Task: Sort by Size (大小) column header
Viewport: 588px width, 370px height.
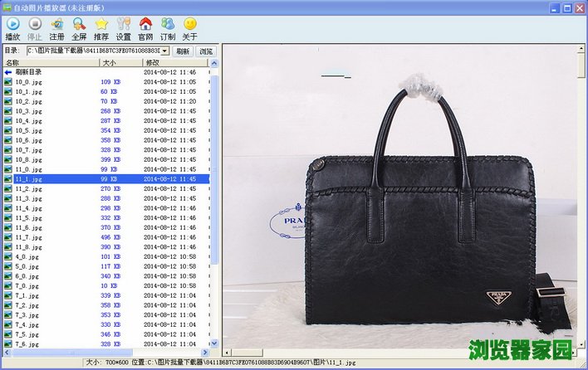Action: click(x=120, y=62)
